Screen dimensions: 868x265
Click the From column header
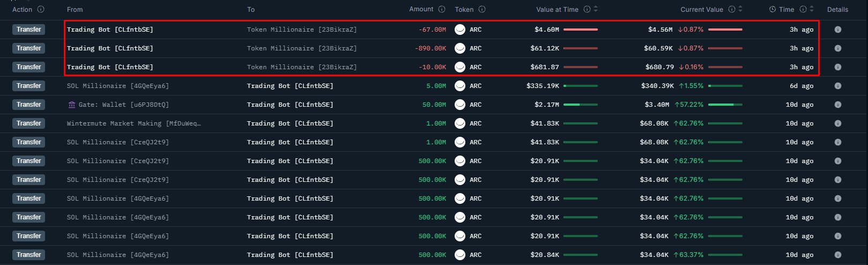(x=75, y=10)
